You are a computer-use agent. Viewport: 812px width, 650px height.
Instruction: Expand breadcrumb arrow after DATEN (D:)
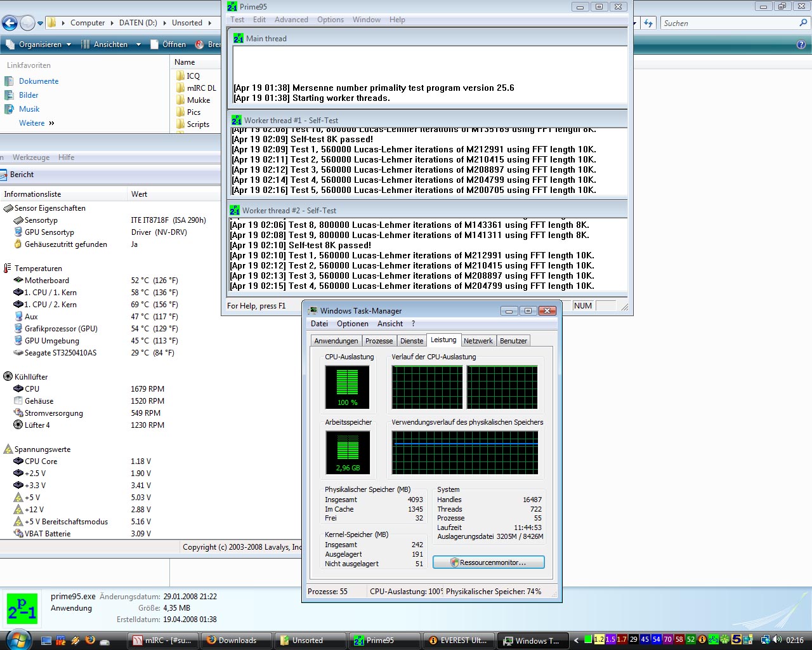point(164,23)
